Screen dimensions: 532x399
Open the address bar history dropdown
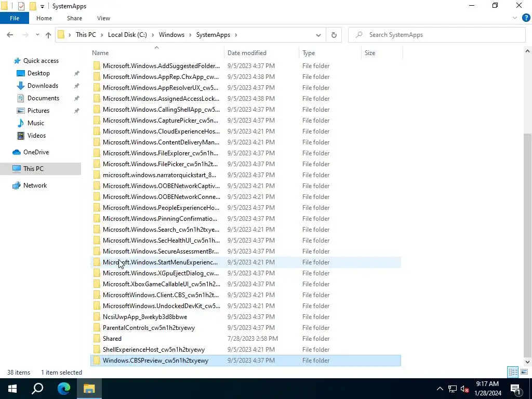coord(318,35)
